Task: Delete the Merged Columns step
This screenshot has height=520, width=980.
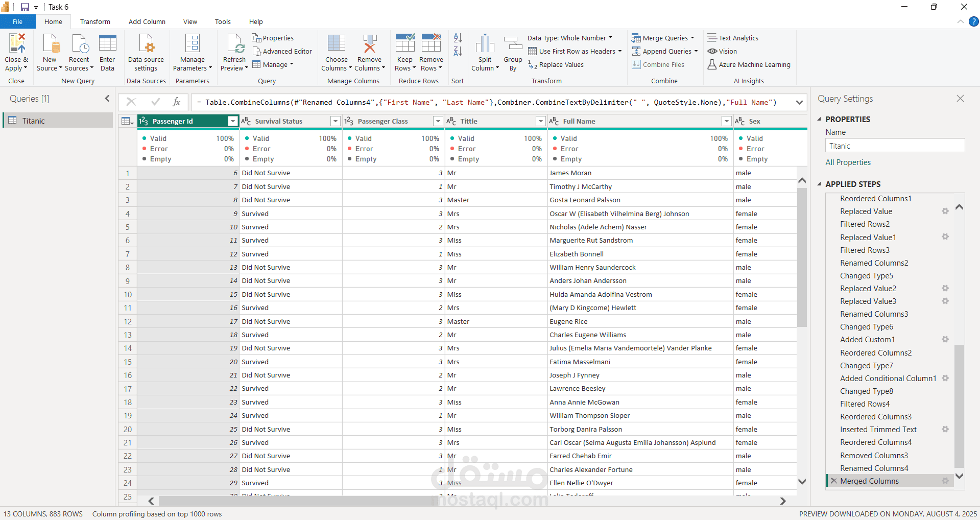Action: click(833, 481)
